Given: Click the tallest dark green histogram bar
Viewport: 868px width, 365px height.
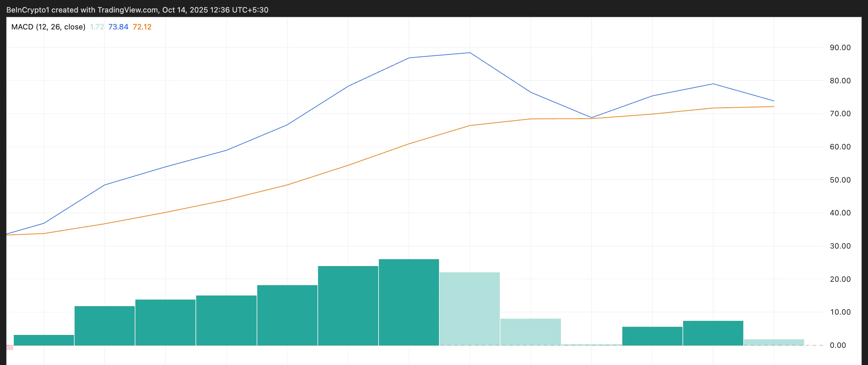Looking at the screenshot, I should [409, 302].
